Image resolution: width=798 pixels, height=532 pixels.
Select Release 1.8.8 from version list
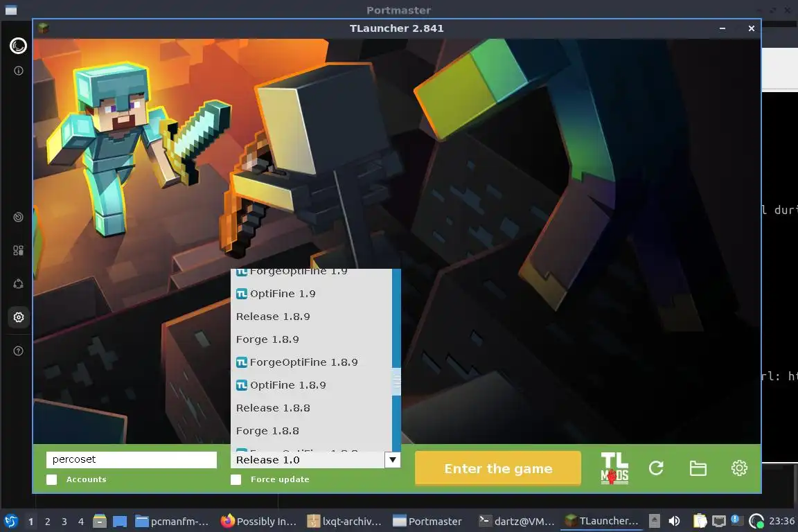312,408
